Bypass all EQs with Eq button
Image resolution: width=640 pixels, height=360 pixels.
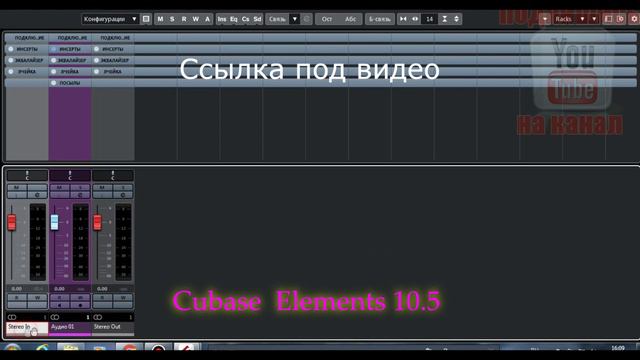tap(233, 19)
